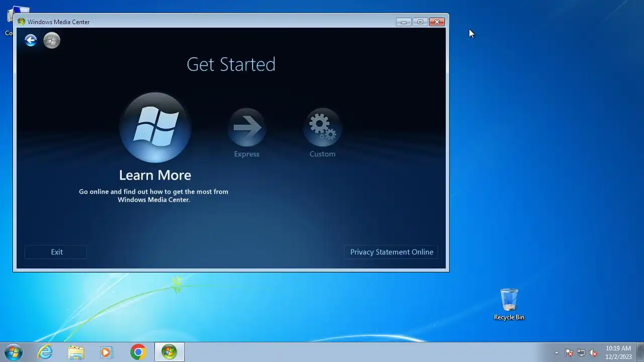Select the Learn More Windows logo orb
Viewport: 644px width, 362px height.
[155, 127]
